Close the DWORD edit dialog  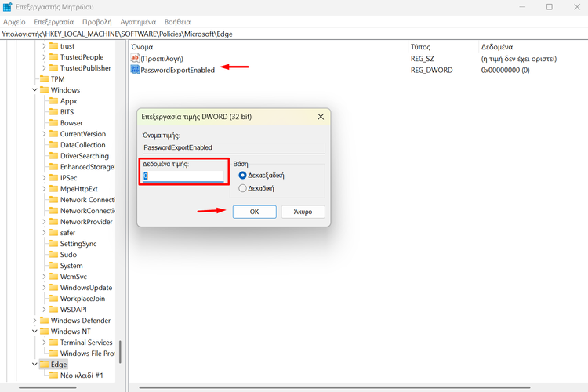(x=321, y=117)
